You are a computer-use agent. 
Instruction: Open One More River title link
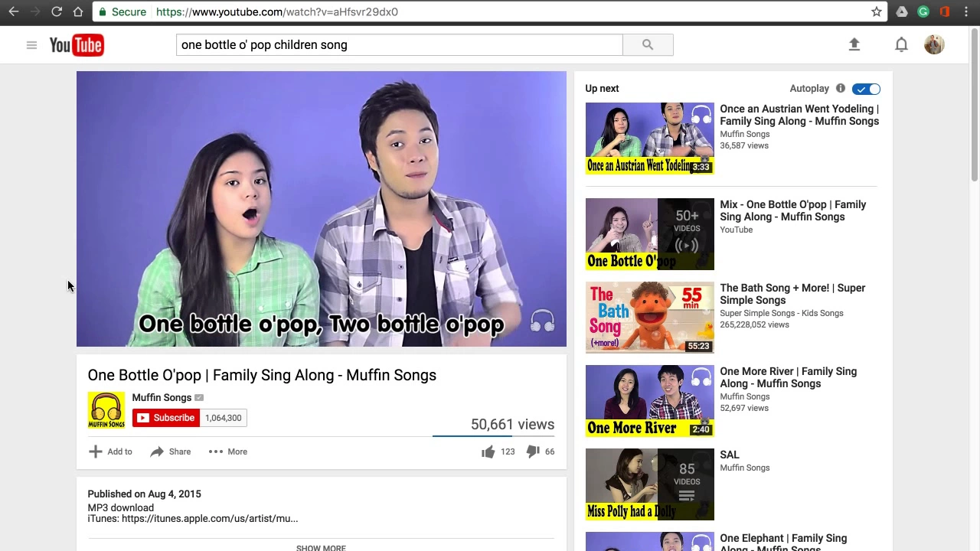(x=789, y=377)
